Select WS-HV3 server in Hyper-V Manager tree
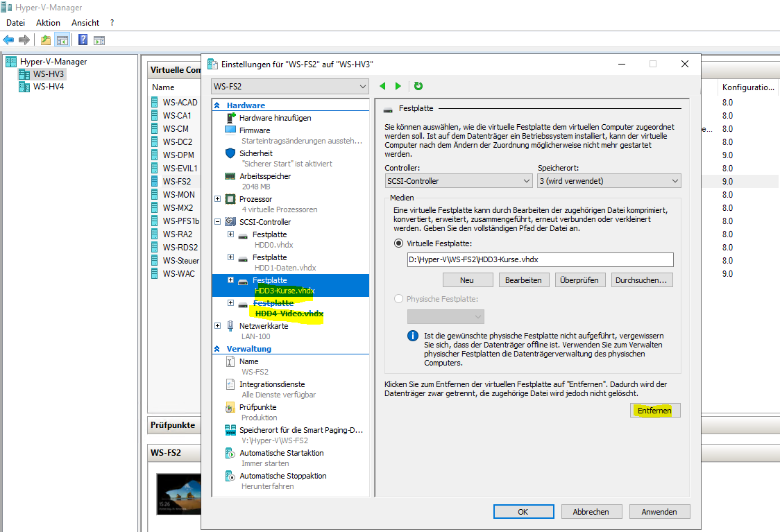The height and width of the screenshot is (532, 780). click(x=49, y=74)
